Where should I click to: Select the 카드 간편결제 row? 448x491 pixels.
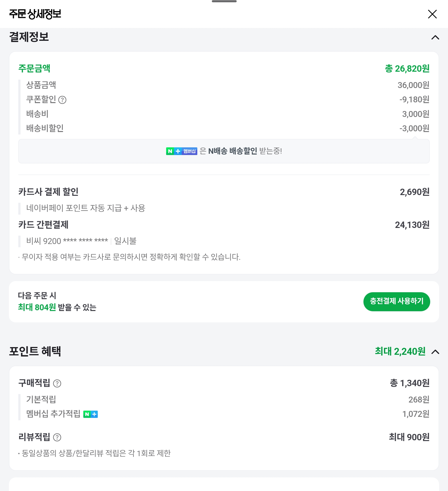tap(43, 225)
